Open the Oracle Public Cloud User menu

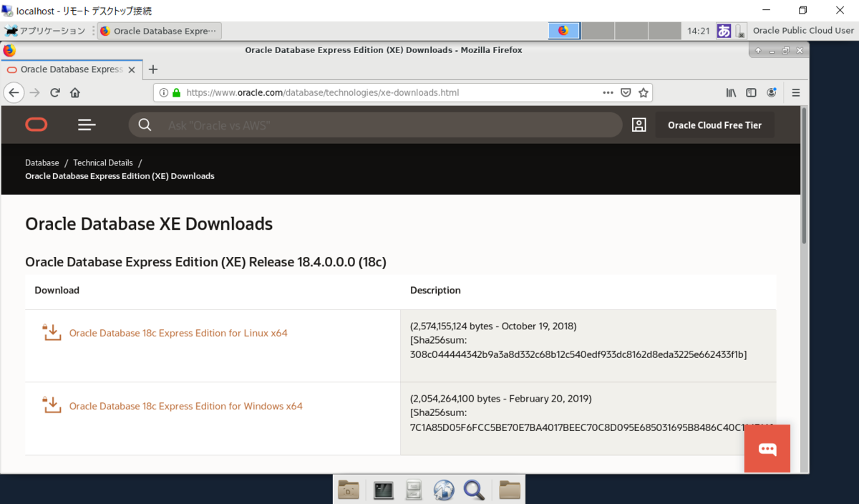[803, 31]
